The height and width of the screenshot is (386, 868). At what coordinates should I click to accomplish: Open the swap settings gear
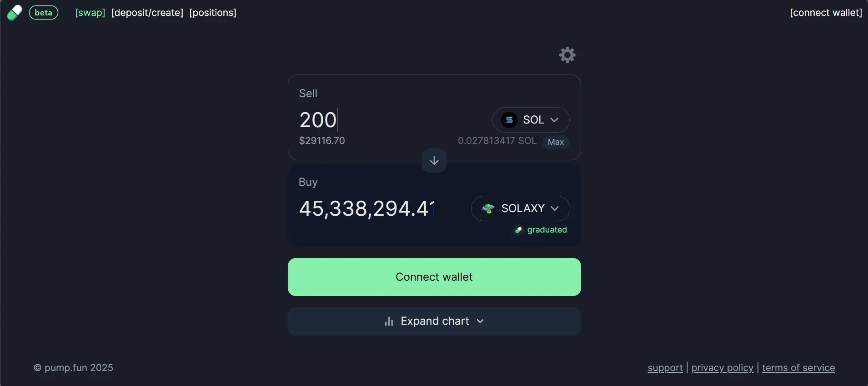tap(567, 54)
